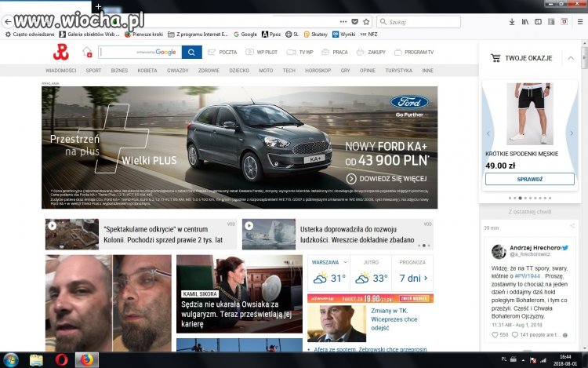Screen dimensions: 588x368
Task: Open the Wyniki bookmark
Action: (344, 35)
